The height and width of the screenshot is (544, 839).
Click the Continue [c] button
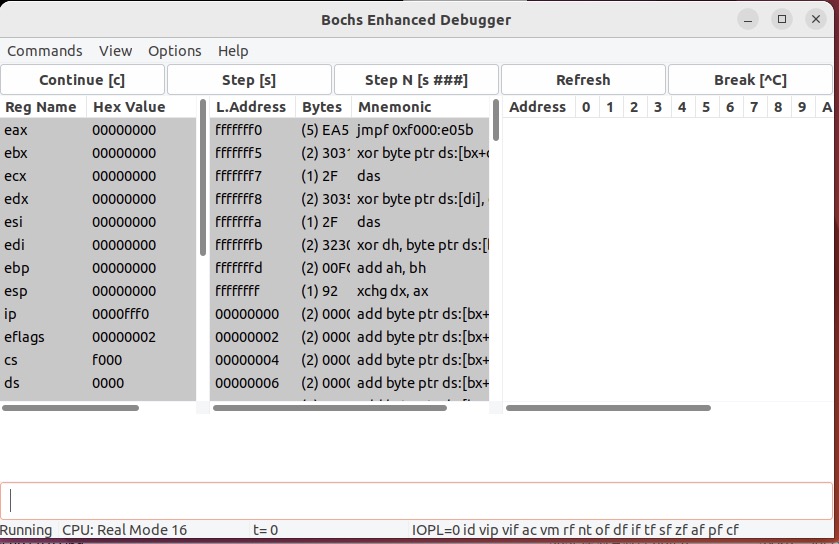coord(82,80)
